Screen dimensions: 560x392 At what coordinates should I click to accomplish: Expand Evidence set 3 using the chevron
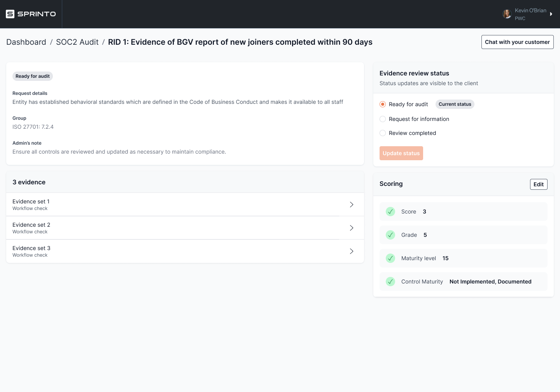coord(352,251)
